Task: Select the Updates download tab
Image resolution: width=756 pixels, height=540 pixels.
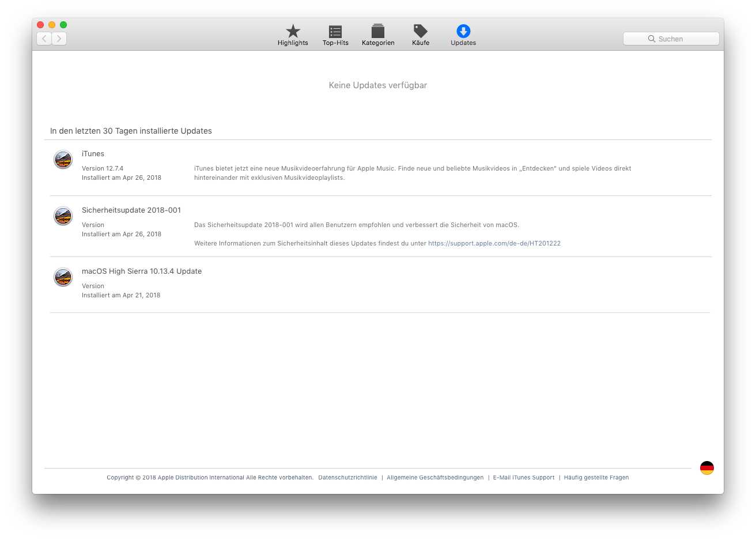Action: (463, 35)
